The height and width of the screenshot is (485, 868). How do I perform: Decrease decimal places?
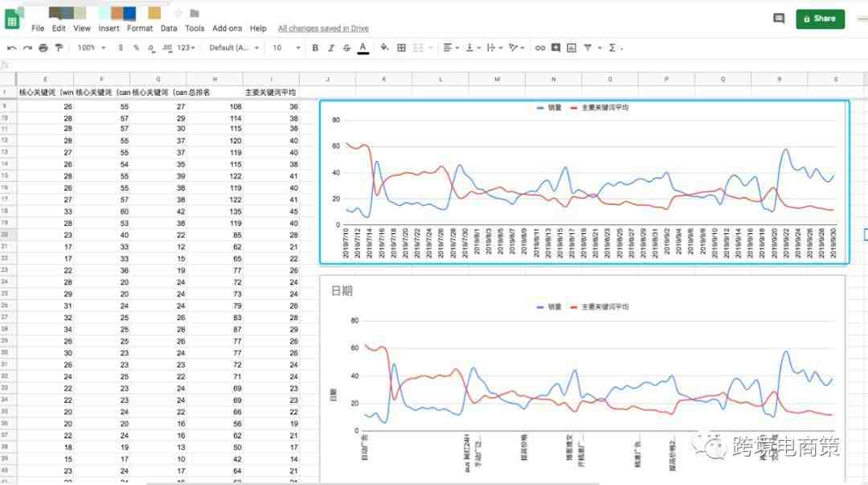[x=151, y=48]
